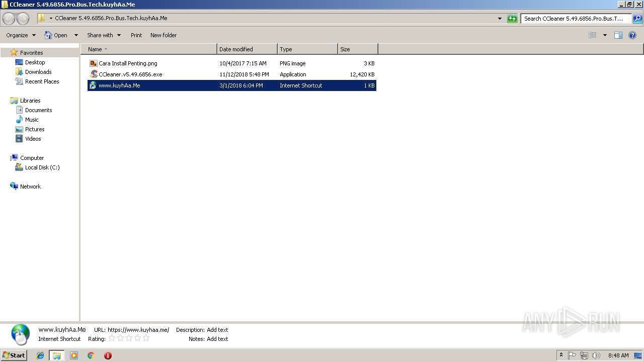
Task: Click the red Opera taskbar icon
Action: 108,355
